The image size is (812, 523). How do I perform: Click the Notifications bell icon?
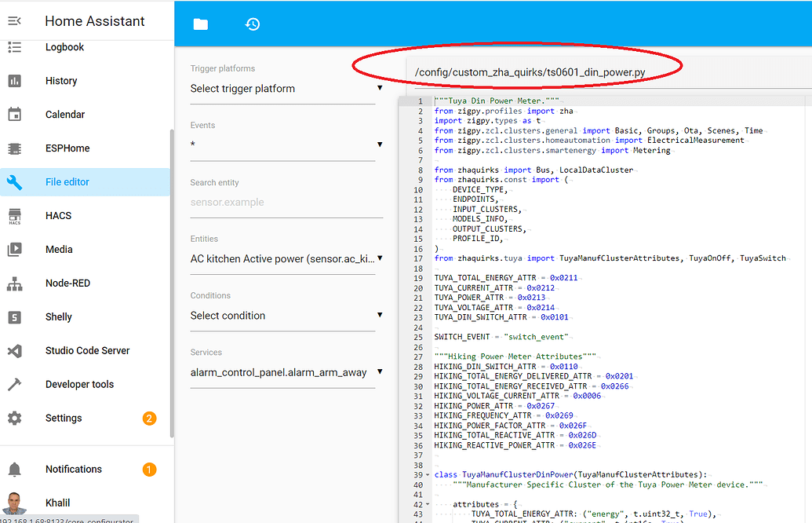(x=15, y=470)
